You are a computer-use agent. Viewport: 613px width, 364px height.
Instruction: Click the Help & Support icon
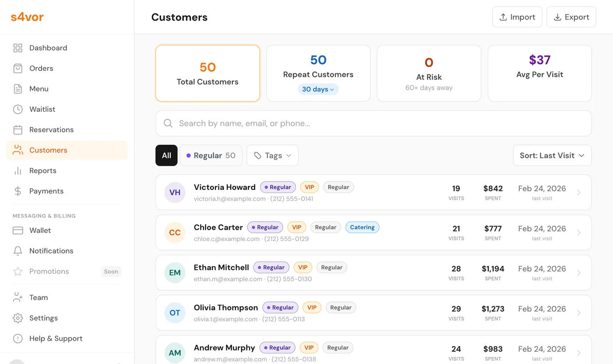[18, 338]
